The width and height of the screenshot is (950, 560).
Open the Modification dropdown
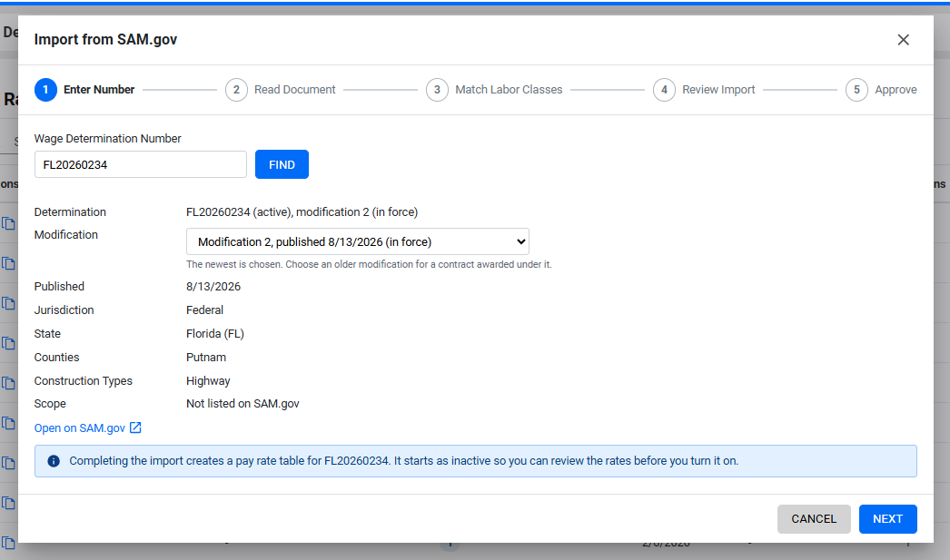358,241
